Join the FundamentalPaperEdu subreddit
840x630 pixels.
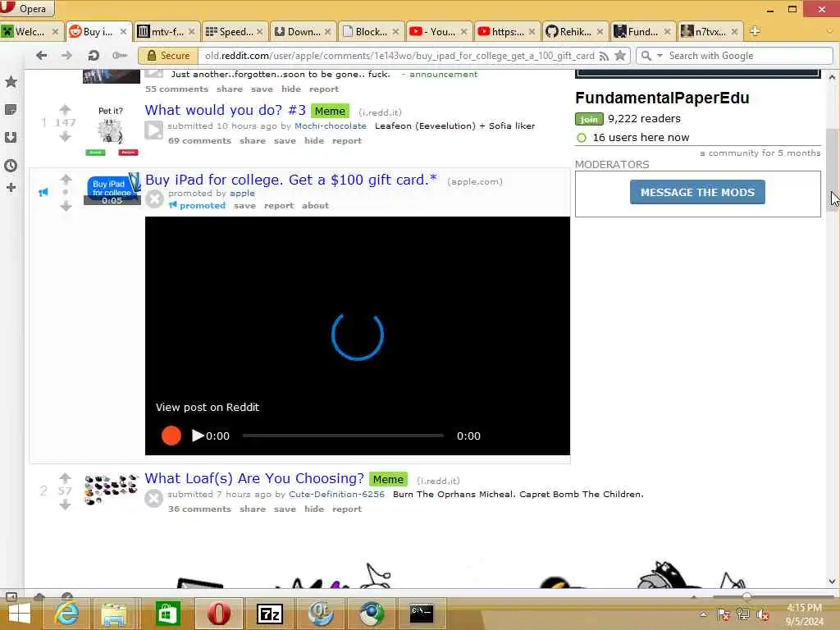[589, 119]
